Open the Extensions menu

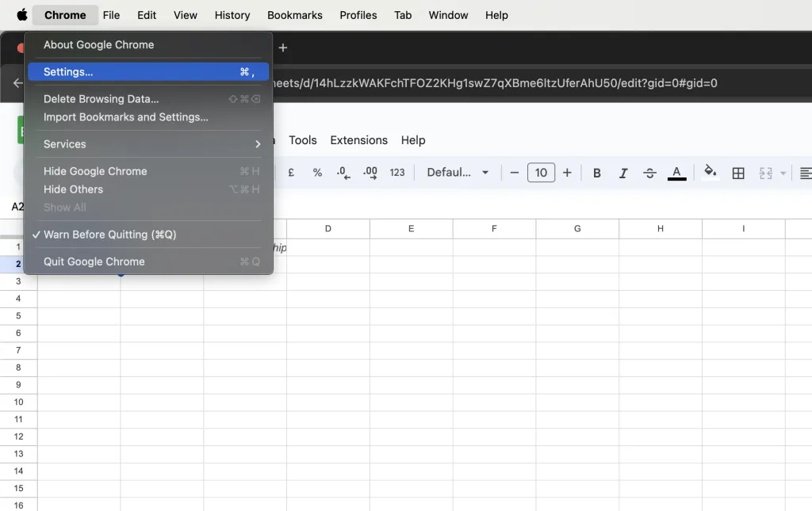pos(358,140)
